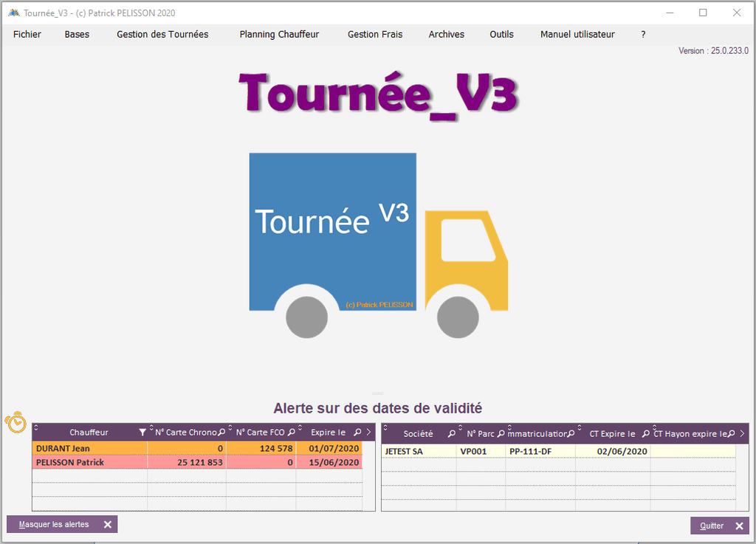
Task: Click expiry date 01/07/2020
Action: 334,448
